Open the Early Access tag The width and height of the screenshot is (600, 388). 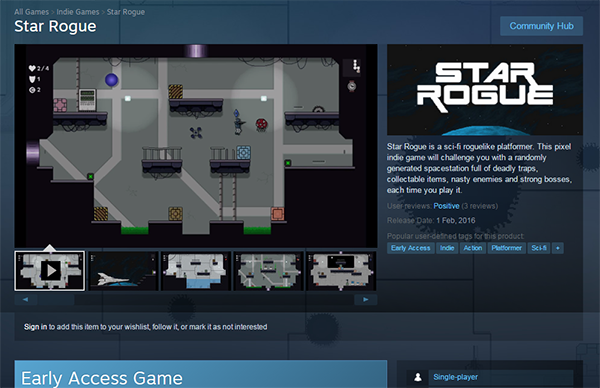click(x=411, y=248)
